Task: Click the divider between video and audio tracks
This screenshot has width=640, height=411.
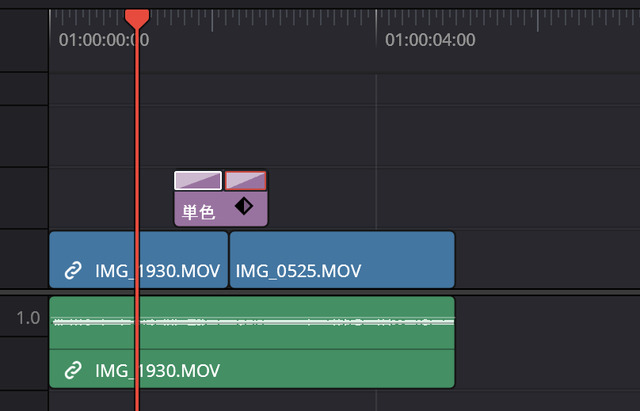Action: pos(320,292)
